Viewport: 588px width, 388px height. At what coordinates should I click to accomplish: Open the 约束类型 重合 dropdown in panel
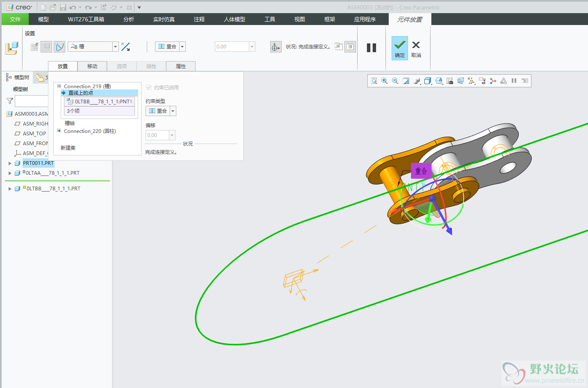tap(173, 111)
